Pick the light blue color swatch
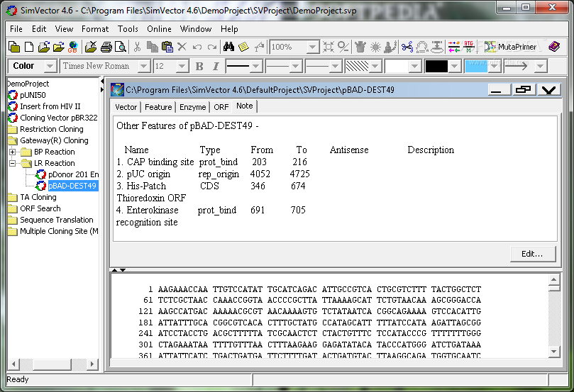 [476, 66]
